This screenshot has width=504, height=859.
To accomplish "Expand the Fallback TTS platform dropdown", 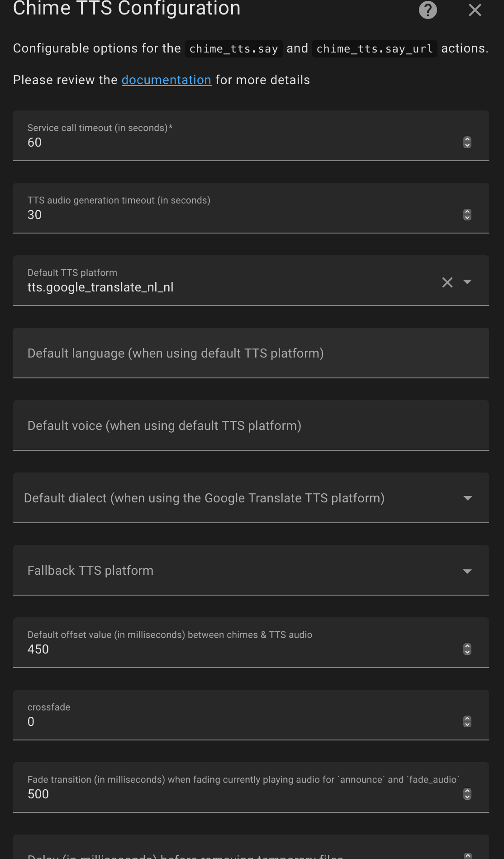I will coord(467,571).
